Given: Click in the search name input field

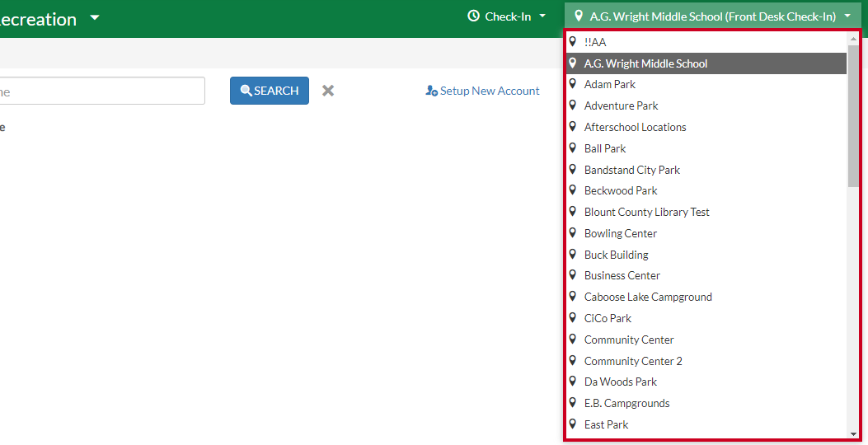Looking at the screenshot, I should pyautogui.click(x=102, y=91).
